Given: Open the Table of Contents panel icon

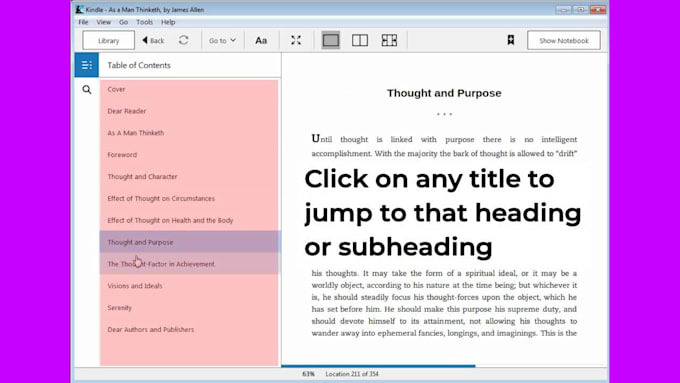Looking at the screenshot, I should coord(87,65).
